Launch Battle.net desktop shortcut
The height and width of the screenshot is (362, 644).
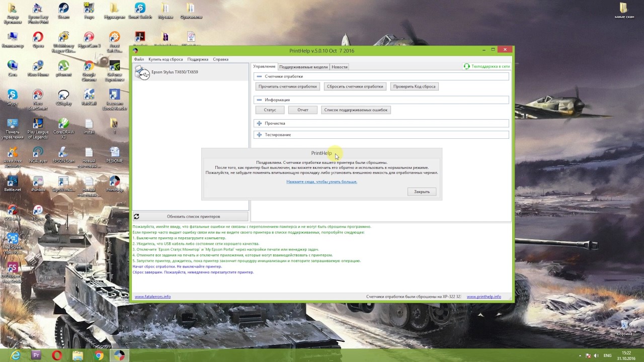[13, 184]
